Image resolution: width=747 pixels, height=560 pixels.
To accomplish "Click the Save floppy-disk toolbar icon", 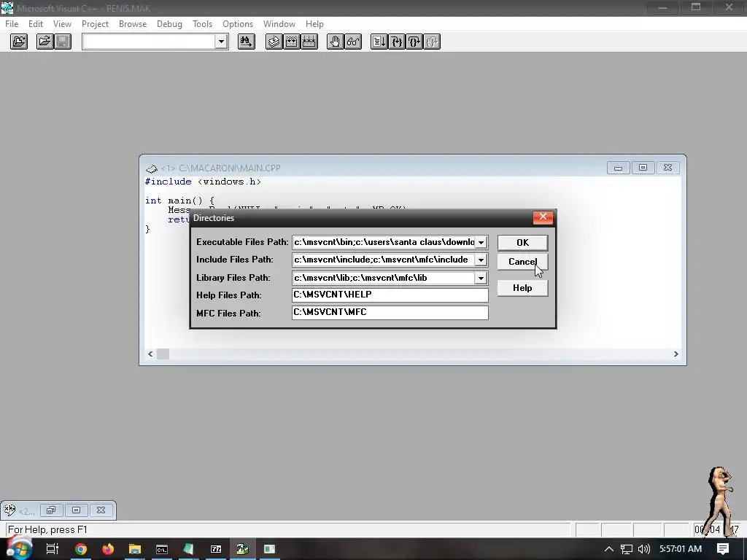I will click(63, 42).
